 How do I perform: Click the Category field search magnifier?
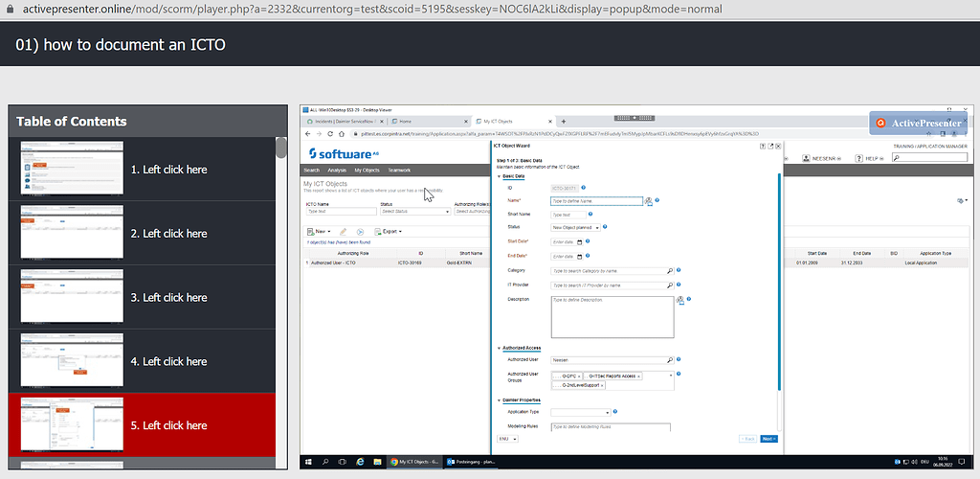[x=670, y=271]
